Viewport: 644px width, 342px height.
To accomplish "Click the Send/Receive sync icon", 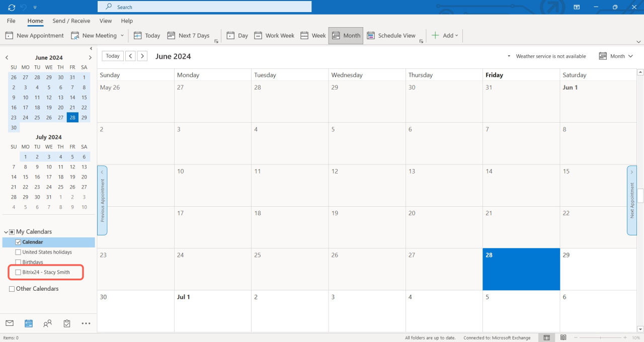I will pyautogui.click(x=12, y=7).
